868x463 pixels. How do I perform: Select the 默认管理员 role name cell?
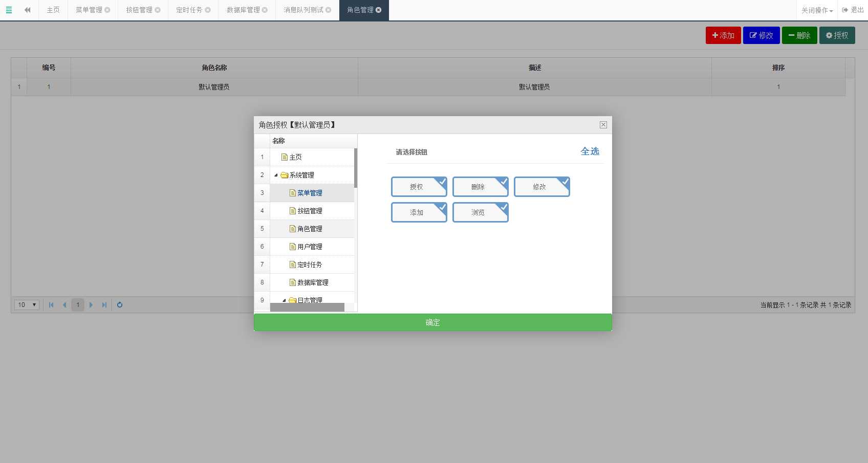[214, 87]
